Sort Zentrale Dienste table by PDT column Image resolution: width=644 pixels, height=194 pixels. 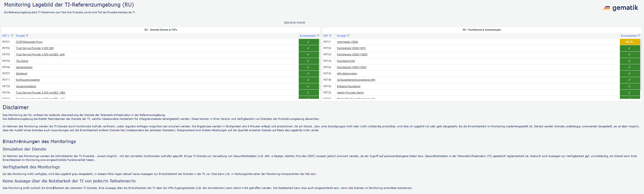[x=5, y=36]
